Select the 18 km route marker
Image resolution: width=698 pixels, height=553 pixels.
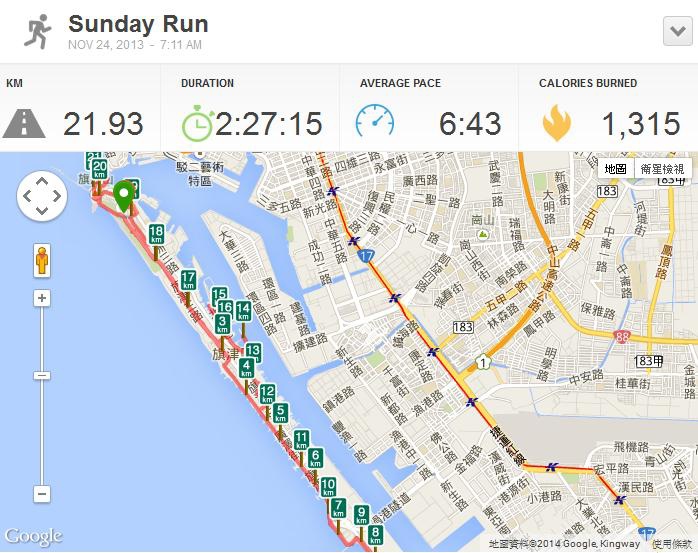click(x=156, y=234)
